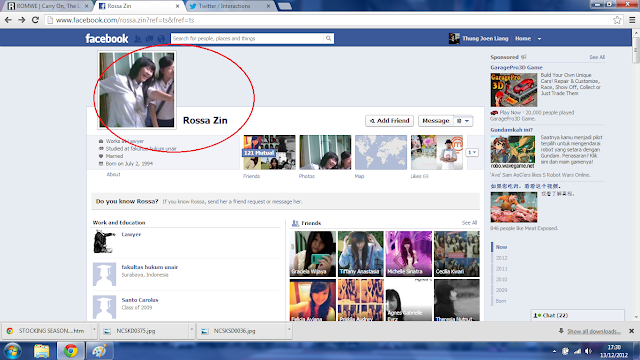The height and width of the screenshot is (360, 640).
Task: Open the Map thumbnail
Action: pyautogui.click(x=381, y=152)
